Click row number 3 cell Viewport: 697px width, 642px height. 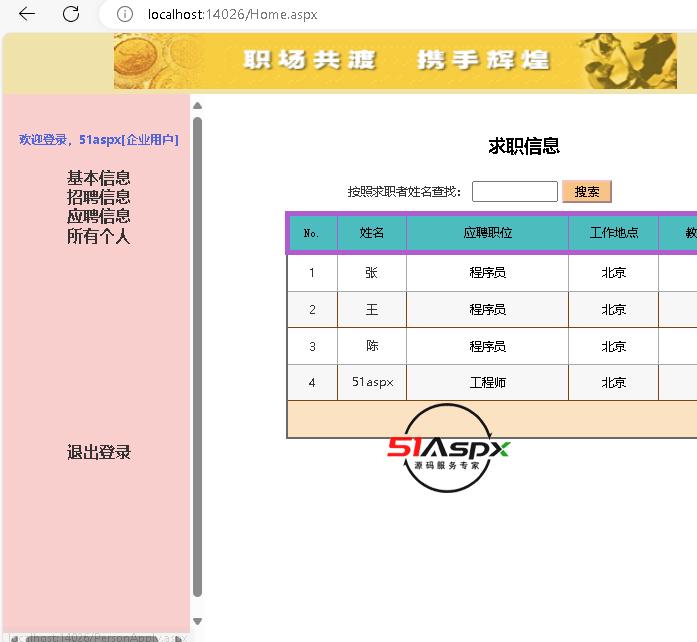tap(312, 346)
